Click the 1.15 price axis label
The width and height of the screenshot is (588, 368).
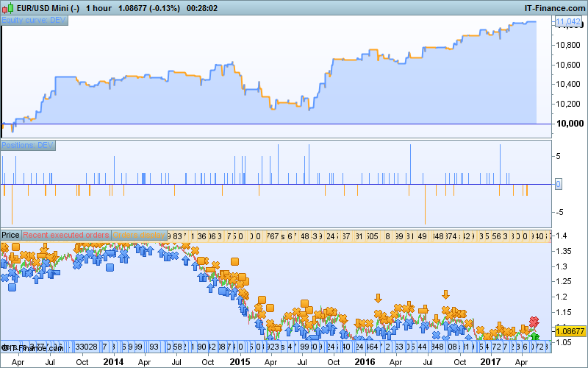coord(563,312)
